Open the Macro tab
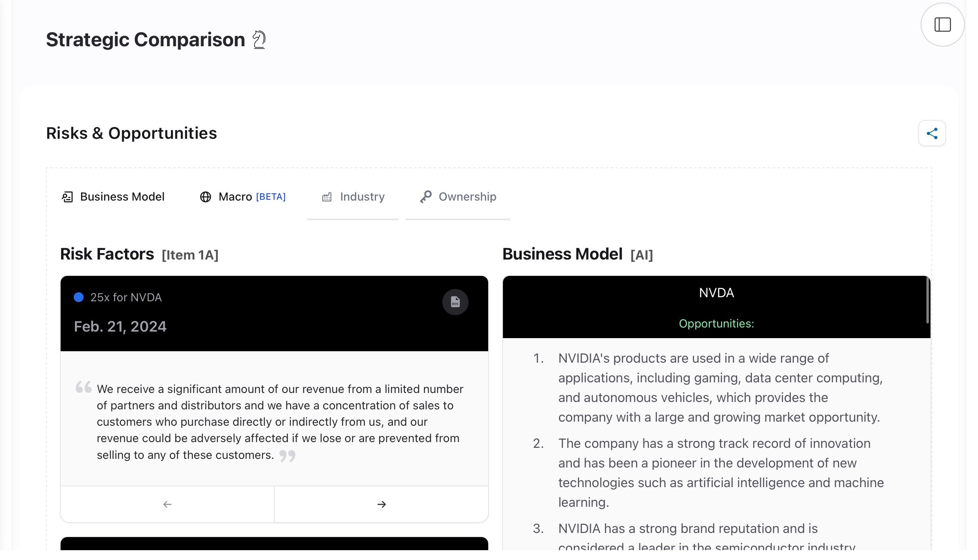This screenshot has height=560, width=978. tap(242, 197)
